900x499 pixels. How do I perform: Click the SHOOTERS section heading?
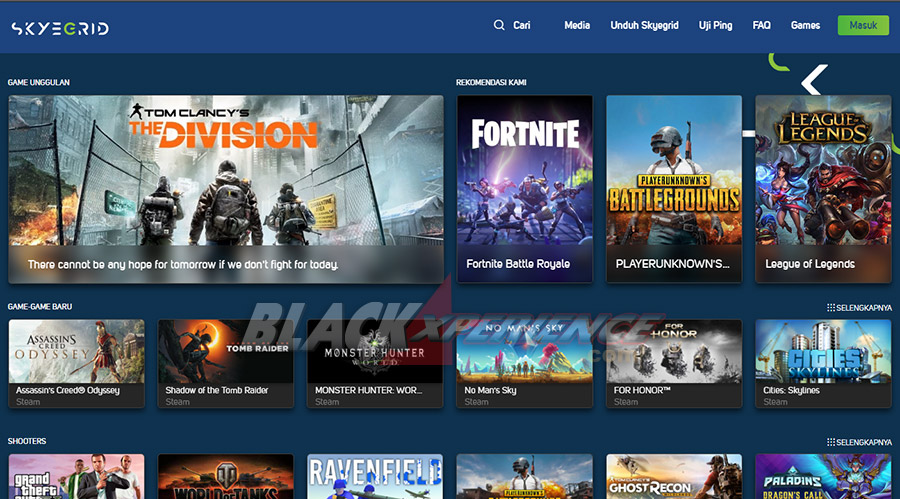(x=27, y=441)
